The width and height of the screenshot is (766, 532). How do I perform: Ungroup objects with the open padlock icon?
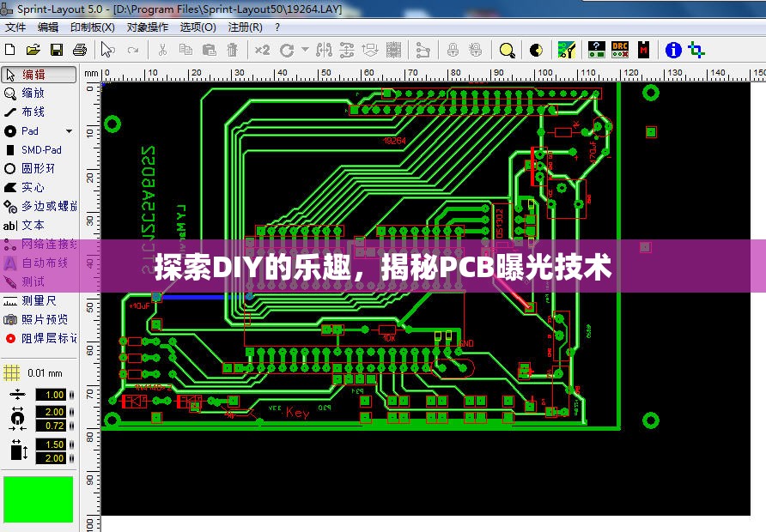point(476,50)
